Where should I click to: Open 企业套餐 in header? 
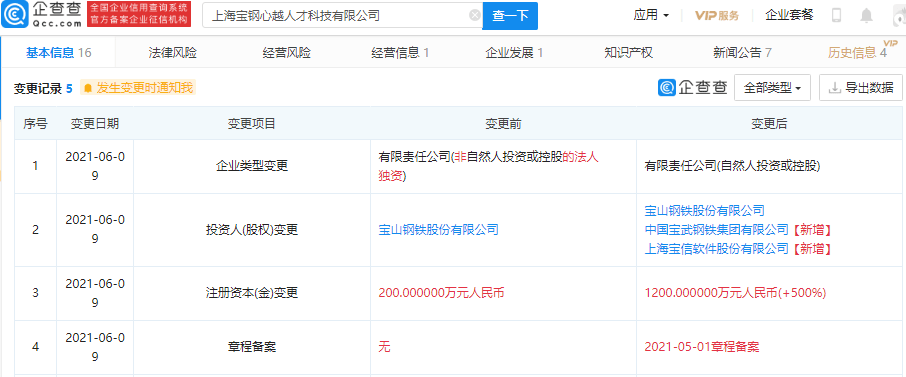click(x=789, y=16)
